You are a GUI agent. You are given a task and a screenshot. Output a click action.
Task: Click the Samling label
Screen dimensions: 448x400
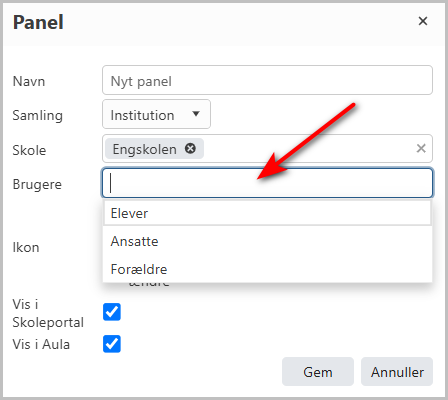pyautogui.click(x=37, y=115)
